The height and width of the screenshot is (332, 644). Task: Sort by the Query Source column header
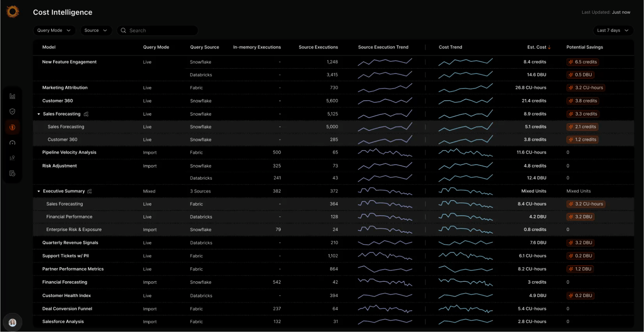(205, 47)
